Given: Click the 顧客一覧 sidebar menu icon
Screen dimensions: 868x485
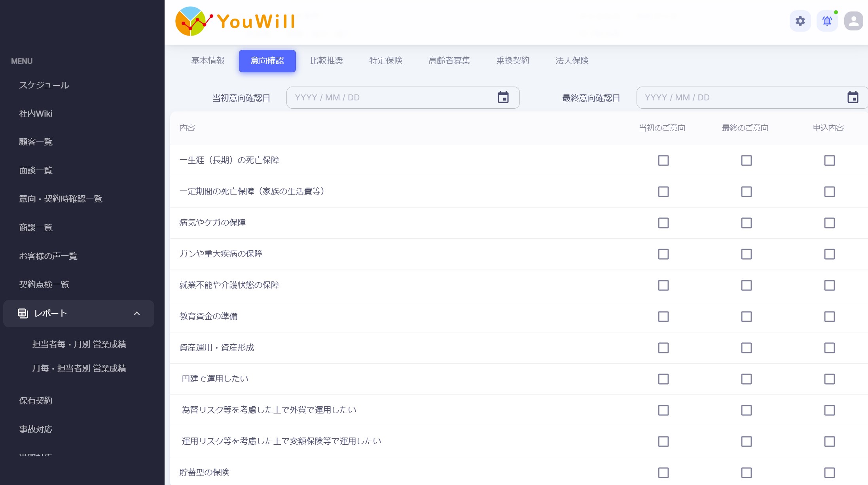Looking at the screenshot, I should (x=35, y=141).
